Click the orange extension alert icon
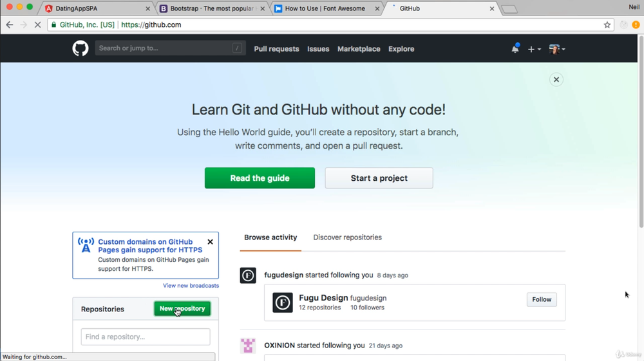The image size is (644, 361). click(636, 24)
